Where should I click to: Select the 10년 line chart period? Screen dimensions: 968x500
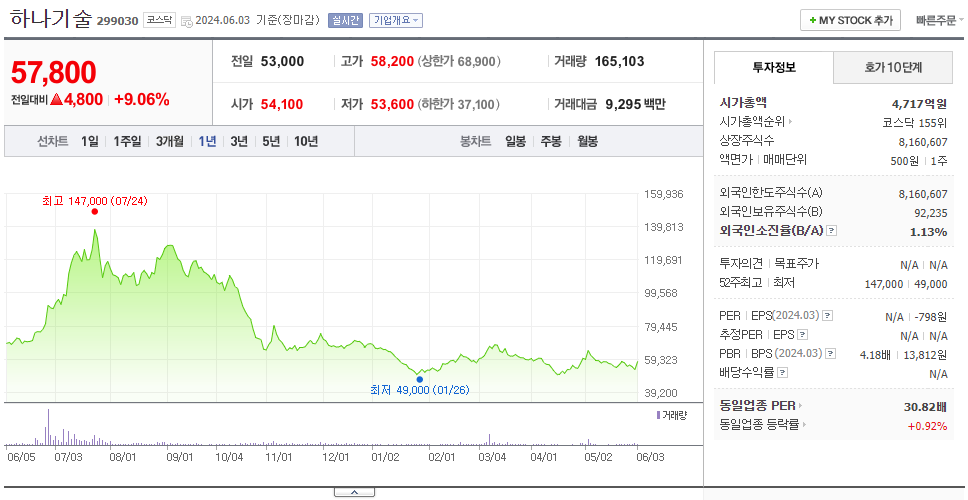point(306,141)
